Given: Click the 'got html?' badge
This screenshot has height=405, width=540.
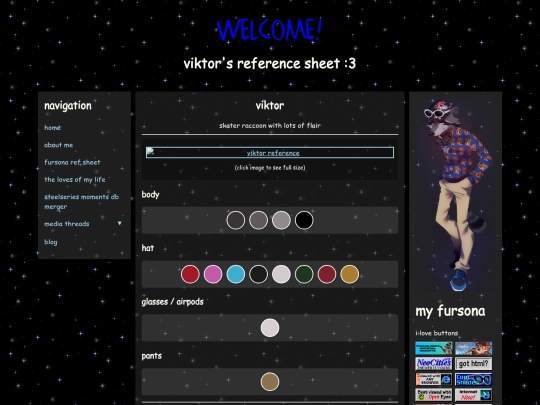Looking at the screenshot, I should coord(474,364).
